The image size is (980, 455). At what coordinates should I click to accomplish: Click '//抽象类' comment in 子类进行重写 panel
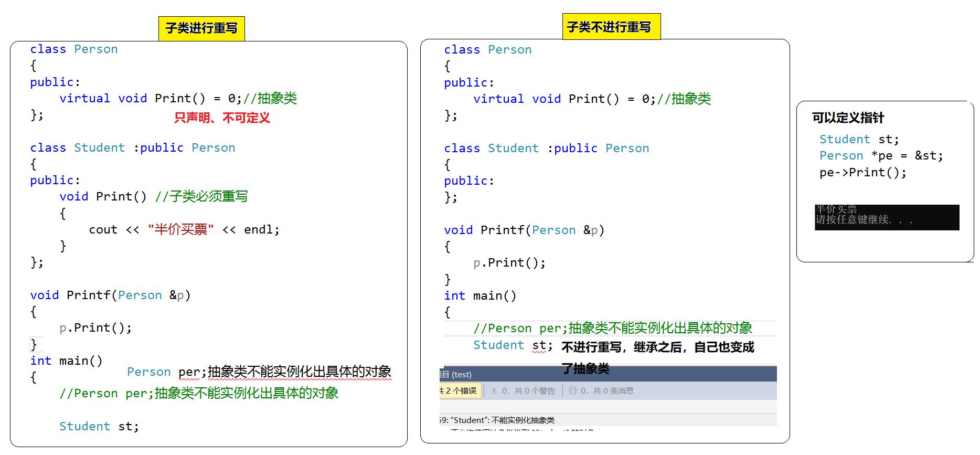click(270, 98)
